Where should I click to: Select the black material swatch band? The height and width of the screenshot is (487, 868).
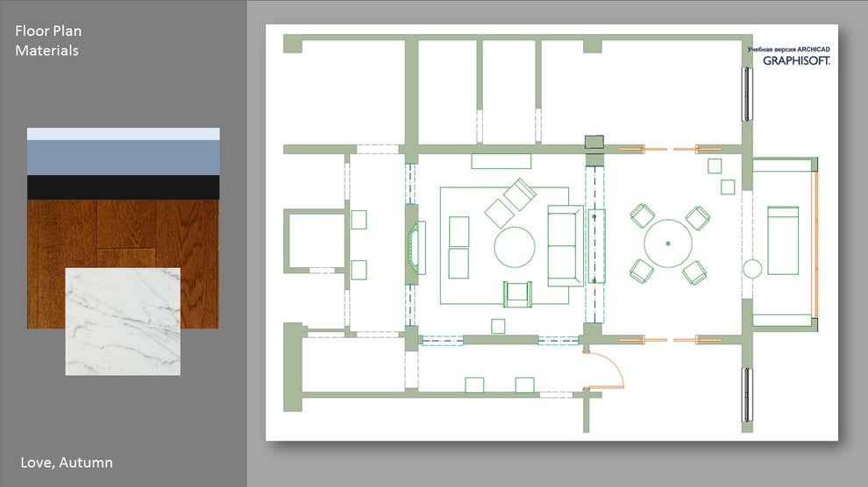(123, 187)
